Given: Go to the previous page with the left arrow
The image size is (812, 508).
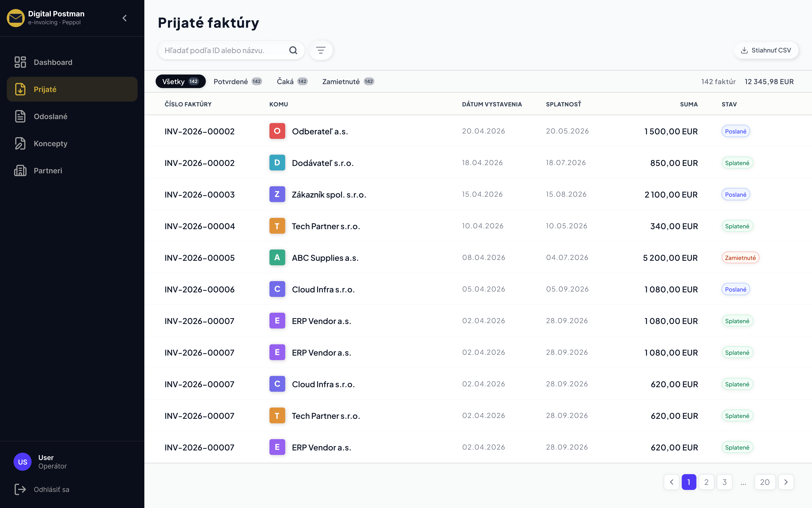Looking at the screenshot, I should coord(671,482).
